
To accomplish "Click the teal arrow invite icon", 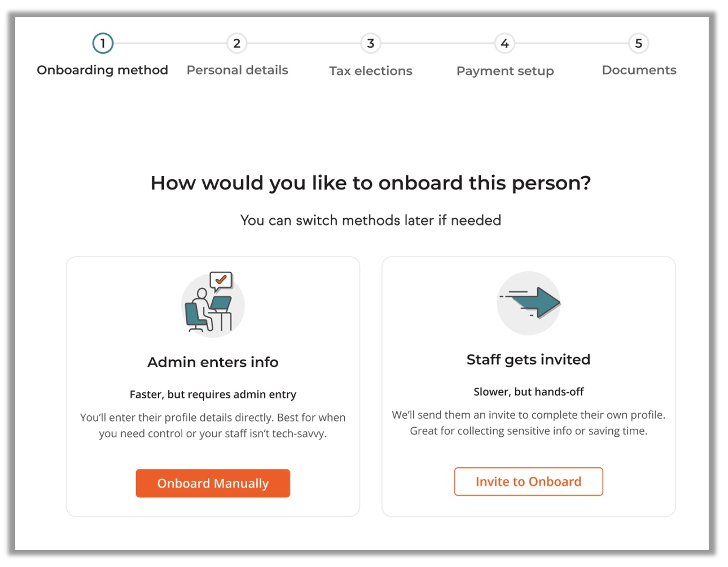I will 529,303.
